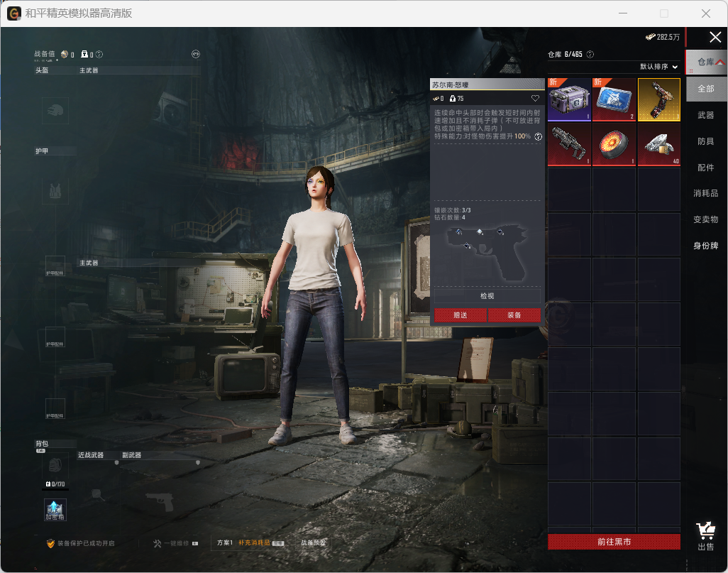728x573 pixels.
Task: Switch to the 配件 category tab
Action: (x=706, y=168)
